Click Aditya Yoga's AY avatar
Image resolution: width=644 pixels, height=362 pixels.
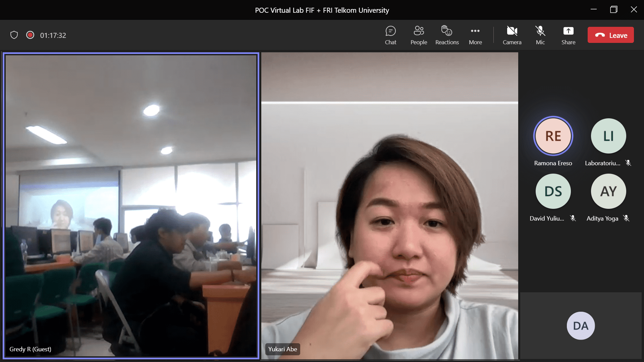[608, 191]
